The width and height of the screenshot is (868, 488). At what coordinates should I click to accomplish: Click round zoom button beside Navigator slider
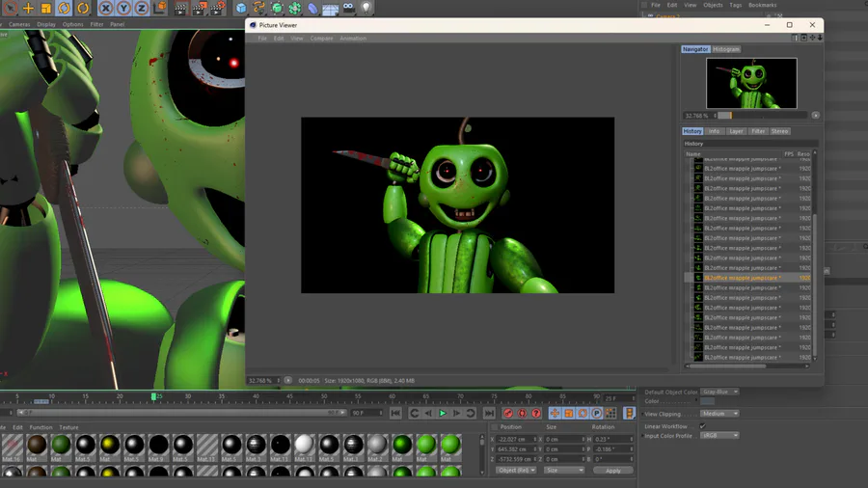point(815,116)
